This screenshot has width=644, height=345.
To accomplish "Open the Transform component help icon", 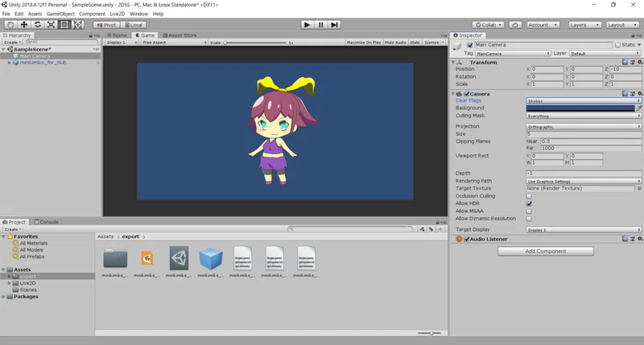I will pos(625,63).
